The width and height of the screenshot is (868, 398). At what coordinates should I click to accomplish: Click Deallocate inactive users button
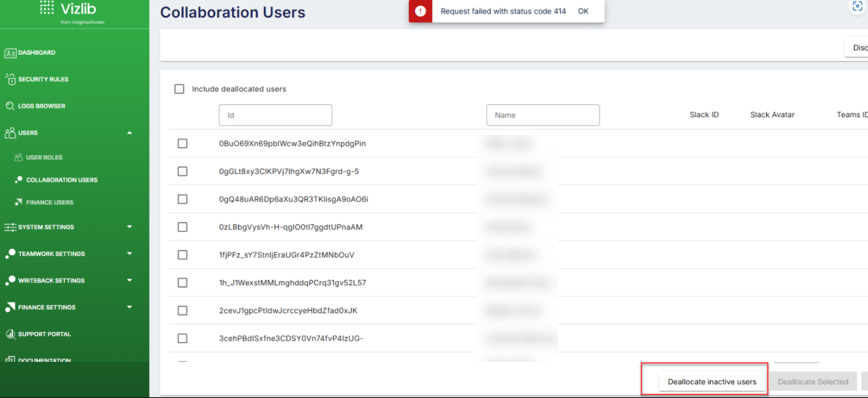pyautogui.click(x=712, y=381)
